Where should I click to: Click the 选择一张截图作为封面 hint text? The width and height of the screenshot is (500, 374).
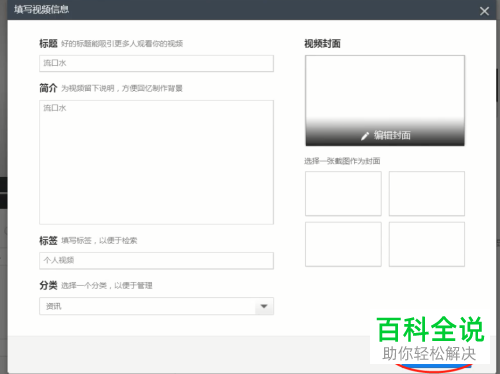click(342, 161)
